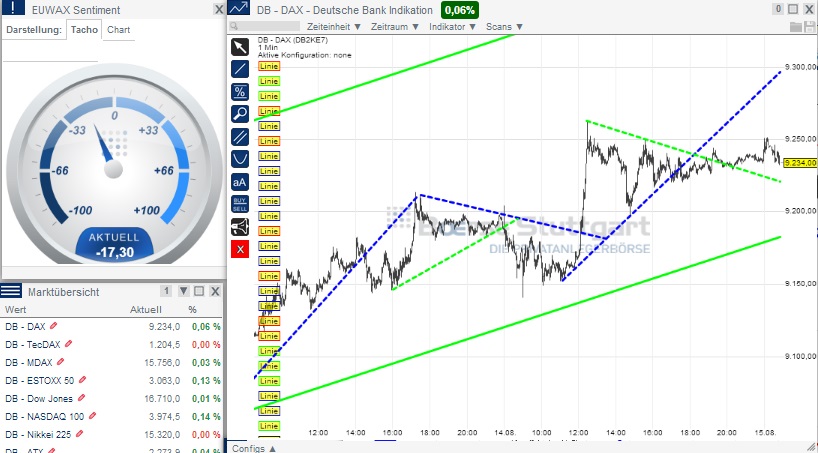
Task: Click the 16.710,0 Dow Jones value
Action: [162, 398]
